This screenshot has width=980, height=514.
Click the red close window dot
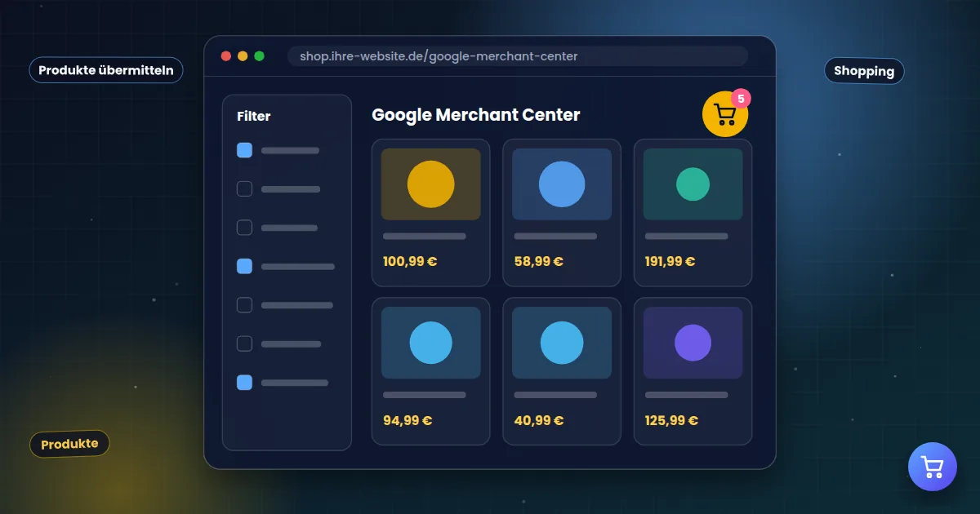(x=226, y=56)
